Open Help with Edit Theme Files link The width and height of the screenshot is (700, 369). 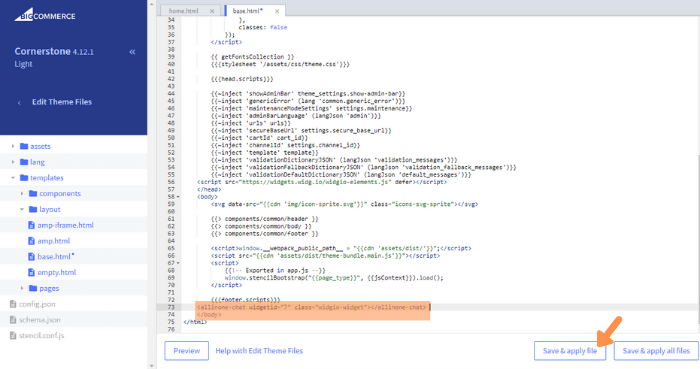tap(259, 351)
